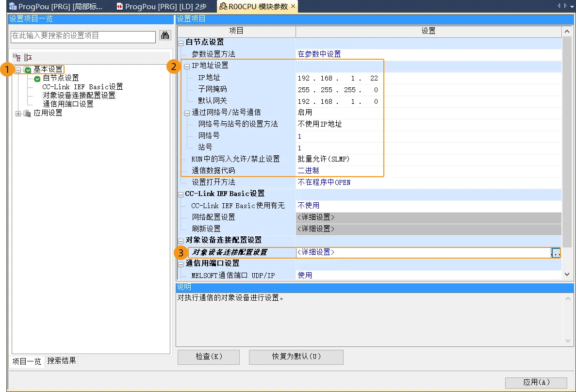Click the green check icon beside 自节点设置

coord(37,79)
